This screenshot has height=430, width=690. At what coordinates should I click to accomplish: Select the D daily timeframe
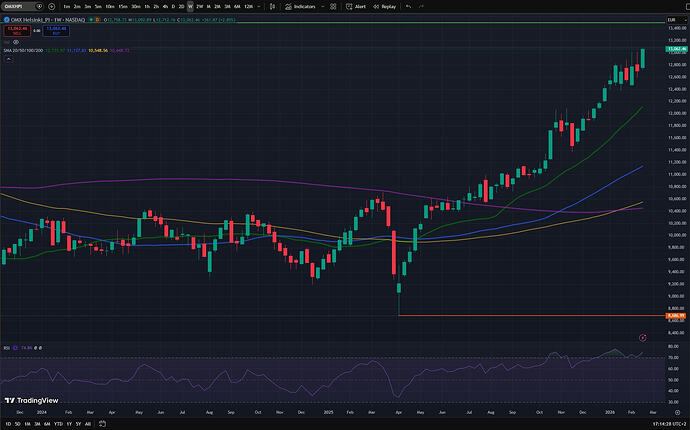(173, 7)
